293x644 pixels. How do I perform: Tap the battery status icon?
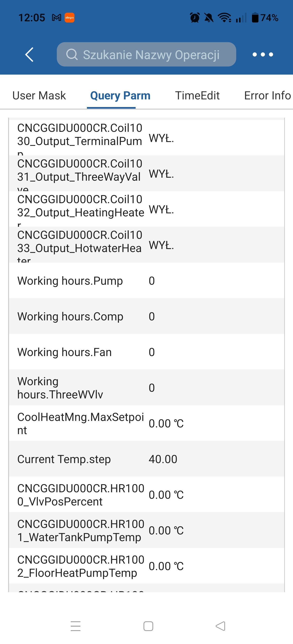tap(255, 18)
